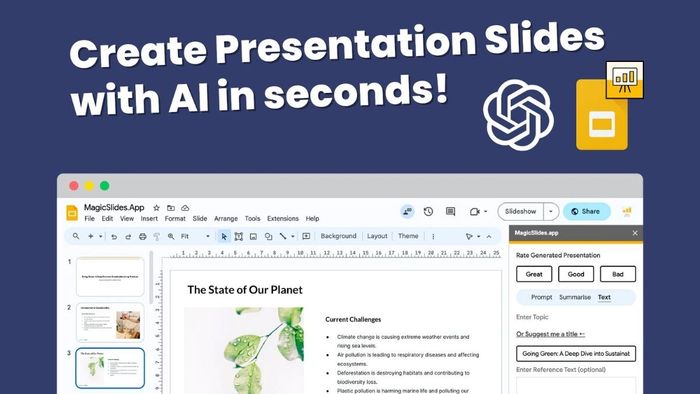Rate the presentation as Great

[x=534, y=274]
